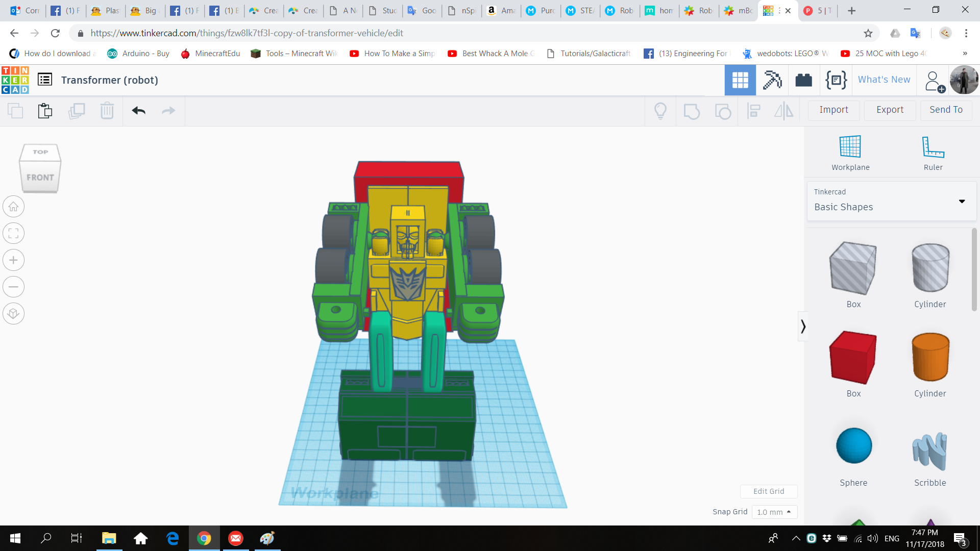
Task: Zoom in with the plus button
Action: coord(14,260)
